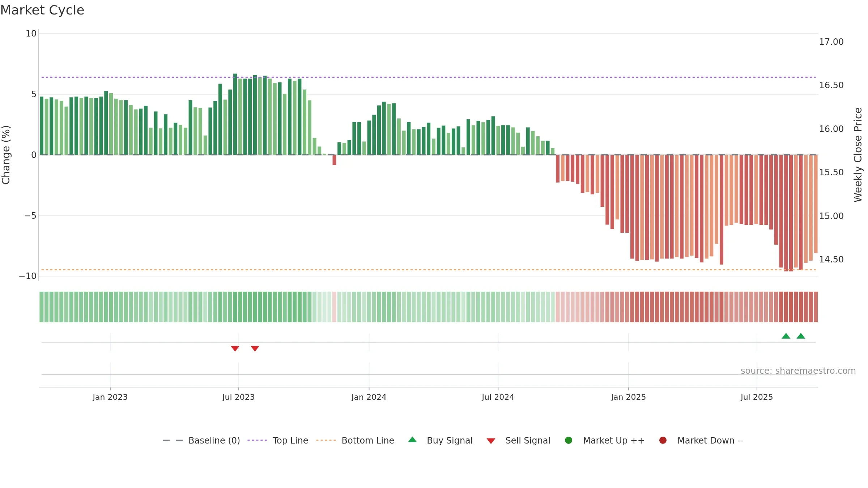Image resolution: width=868 pixels, height=488 pixels.
Task: Toggle the Buy Signal legend entry
Action: pyautogui.click(x=440, y=440)
